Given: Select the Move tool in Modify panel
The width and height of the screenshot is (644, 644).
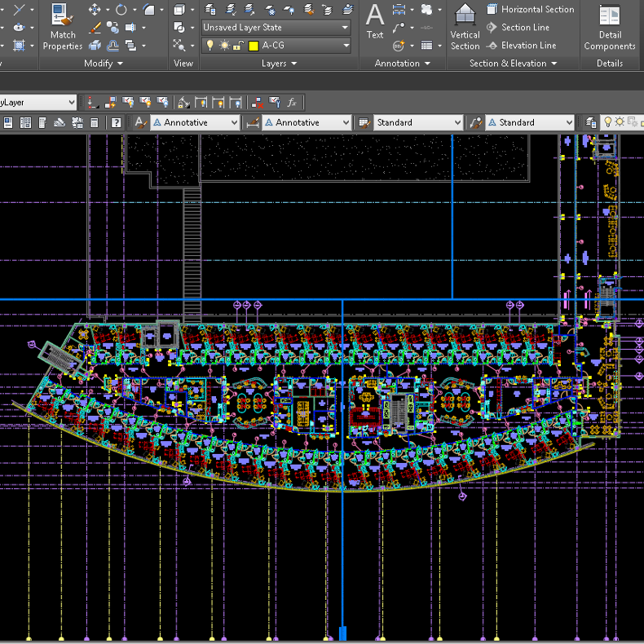Looking at the screenshot, I should click(x=95, y=10).
